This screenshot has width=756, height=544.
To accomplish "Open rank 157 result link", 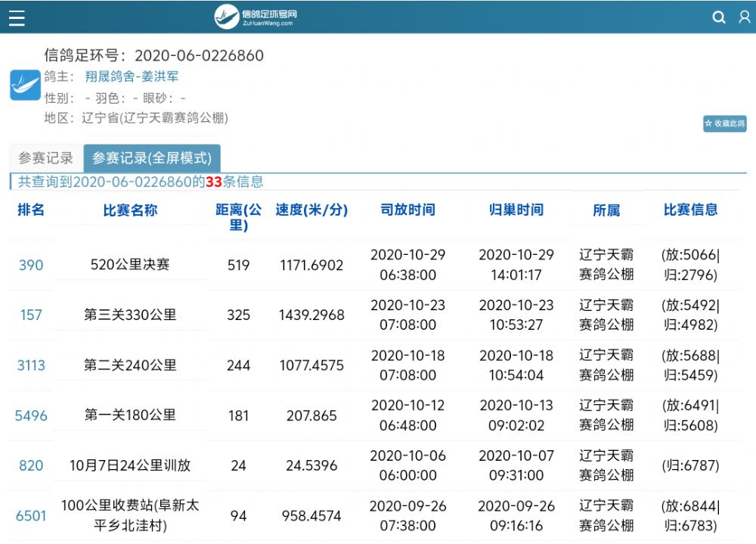I will point(31,315).
